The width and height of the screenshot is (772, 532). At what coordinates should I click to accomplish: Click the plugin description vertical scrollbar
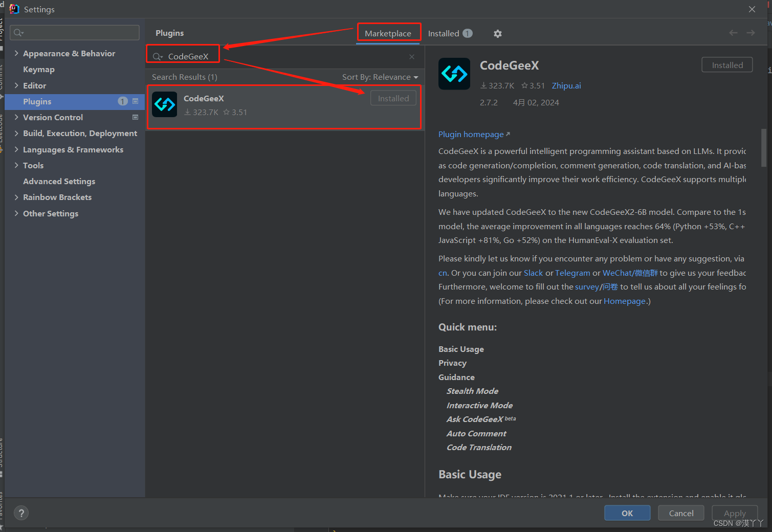coord(763,147)
